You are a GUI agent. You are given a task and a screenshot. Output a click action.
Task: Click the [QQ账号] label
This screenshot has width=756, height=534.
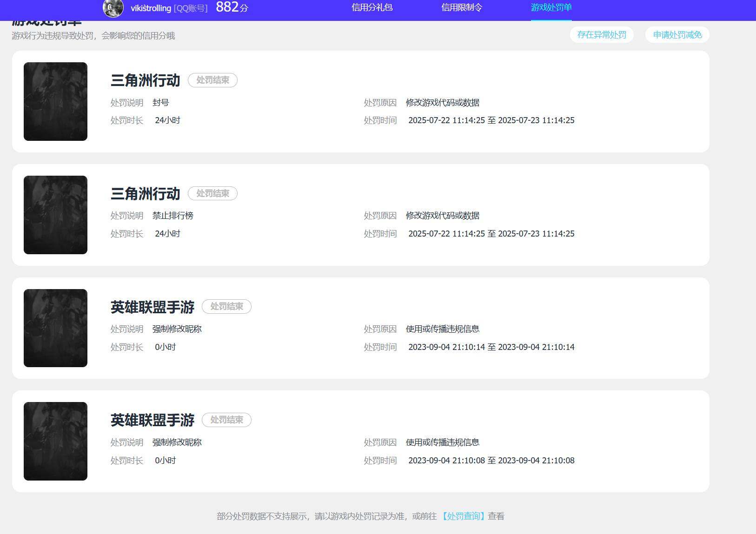tap(191, 8)
